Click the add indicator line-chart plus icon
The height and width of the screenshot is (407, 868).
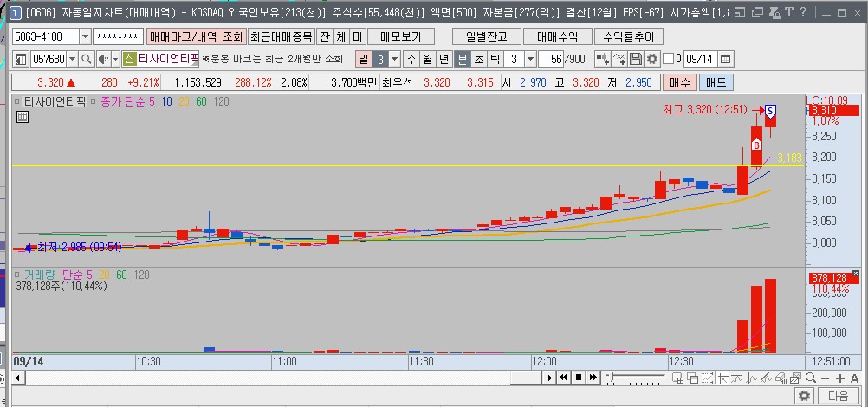619,59
